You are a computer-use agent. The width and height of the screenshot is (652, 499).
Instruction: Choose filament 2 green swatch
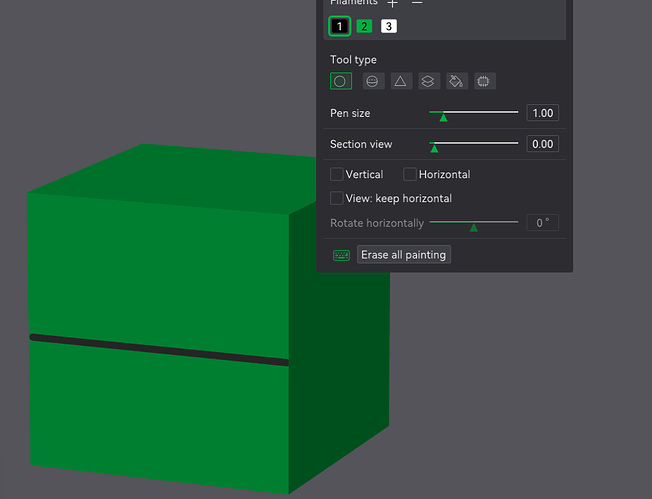click(364, 26)
